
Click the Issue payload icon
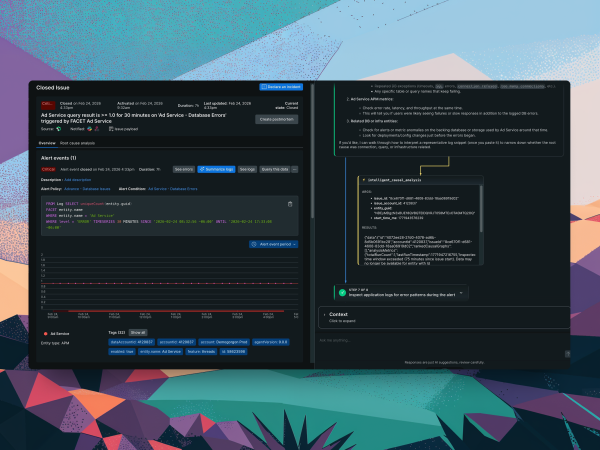coord(111,129)
